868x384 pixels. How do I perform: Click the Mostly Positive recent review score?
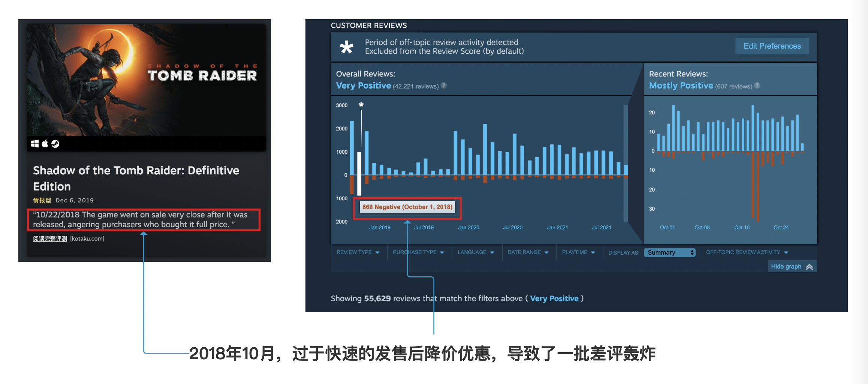pos(681,85)
